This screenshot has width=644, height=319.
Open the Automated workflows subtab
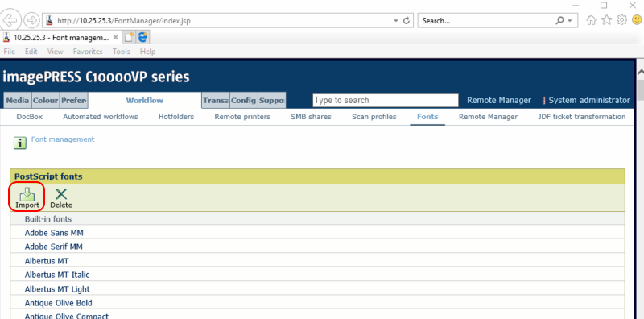(101, 117)
